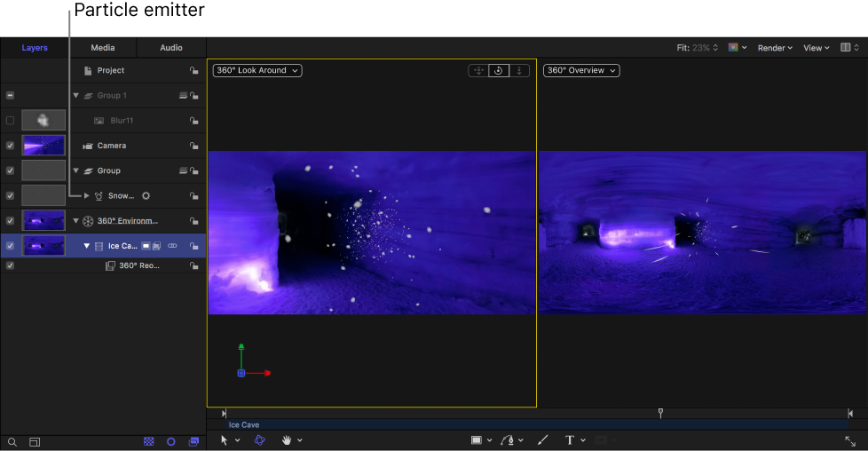Click the green Y axis handle
Screen dimensions: 868x451
pyautogui.click(x=241, y=347)
